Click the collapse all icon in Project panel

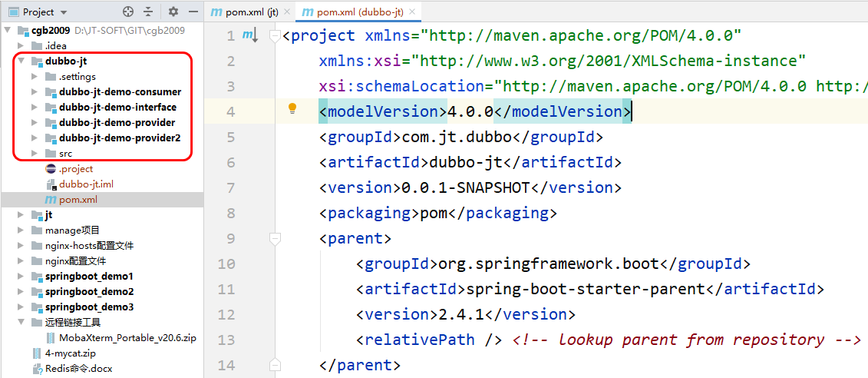(148, 12)
